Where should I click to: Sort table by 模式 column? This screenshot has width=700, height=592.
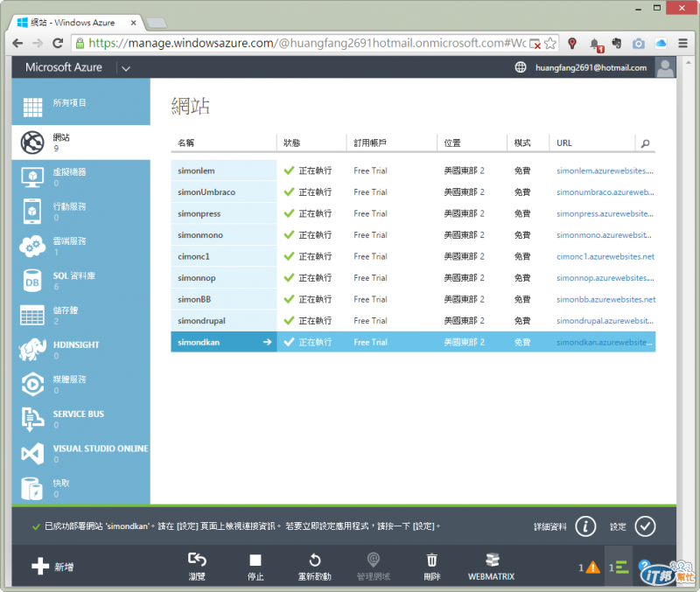pos(522,143)
